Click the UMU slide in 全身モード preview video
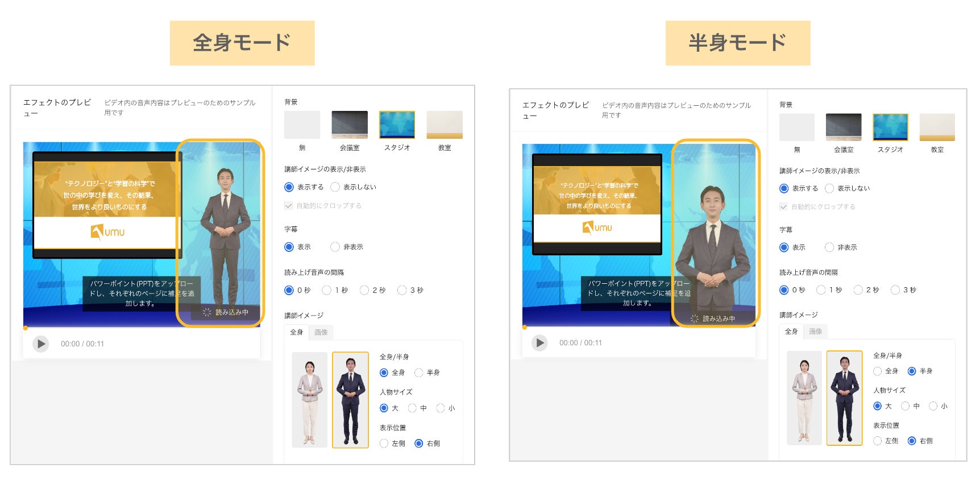This screenshot has width=980, height=480. [x=107, y=205]
